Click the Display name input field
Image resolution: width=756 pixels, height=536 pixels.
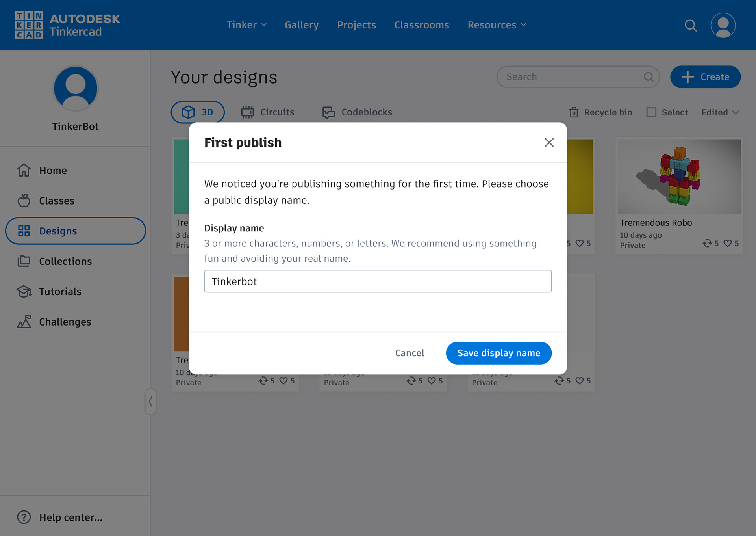point(378,281)
